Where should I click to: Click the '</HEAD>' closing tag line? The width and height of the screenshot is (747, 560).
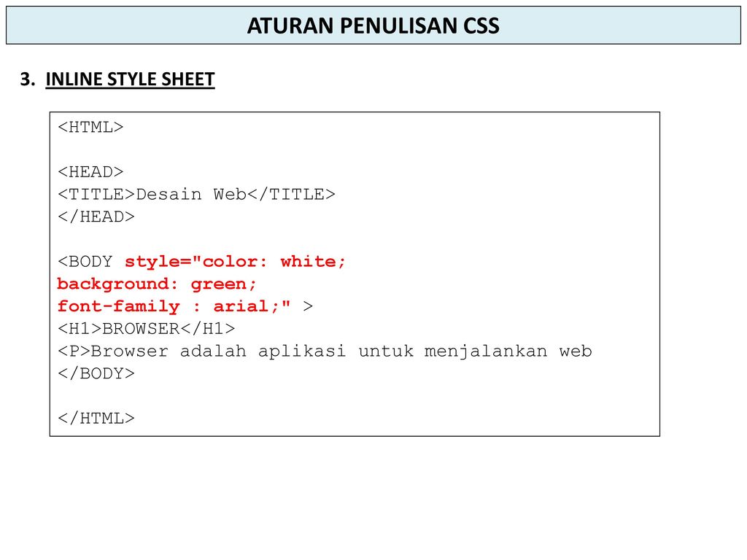[96, 217]
